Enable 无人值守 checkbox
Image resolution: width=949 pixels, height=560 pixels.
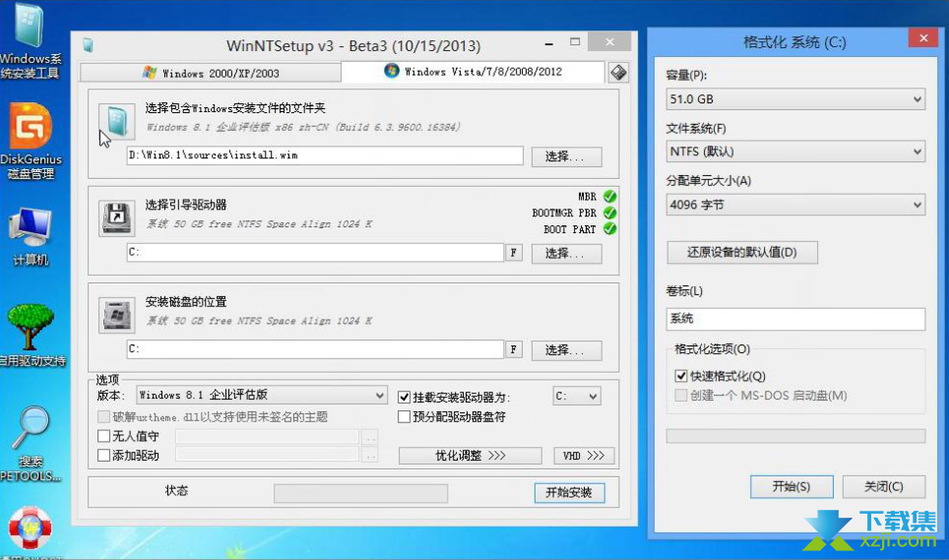[103, 436]
